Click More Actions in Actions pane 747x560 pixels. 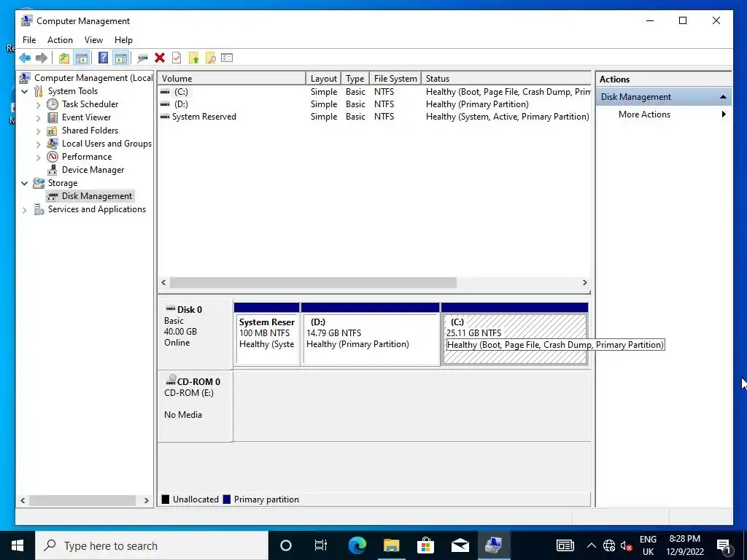(644, 114)
